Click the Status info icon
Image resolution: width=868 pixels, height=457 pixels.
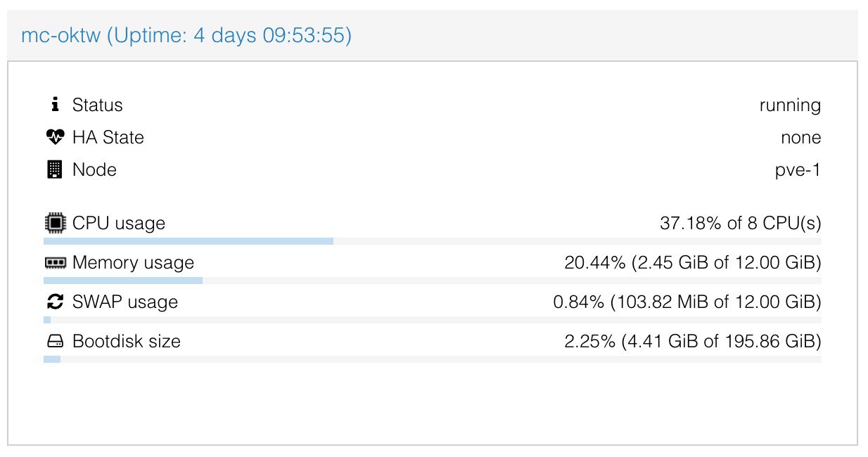[55, 105]
